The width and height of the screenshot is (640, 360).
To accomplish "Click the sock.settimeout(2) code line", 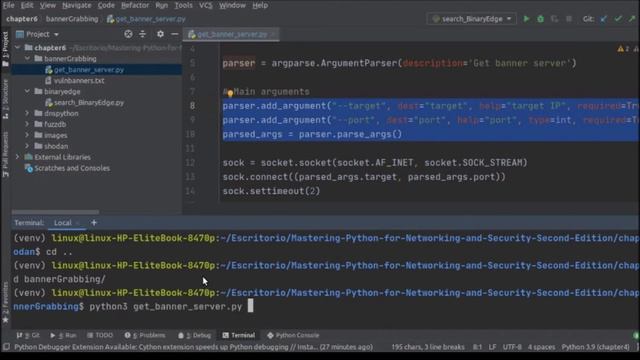I will click(x=271, y=191).
